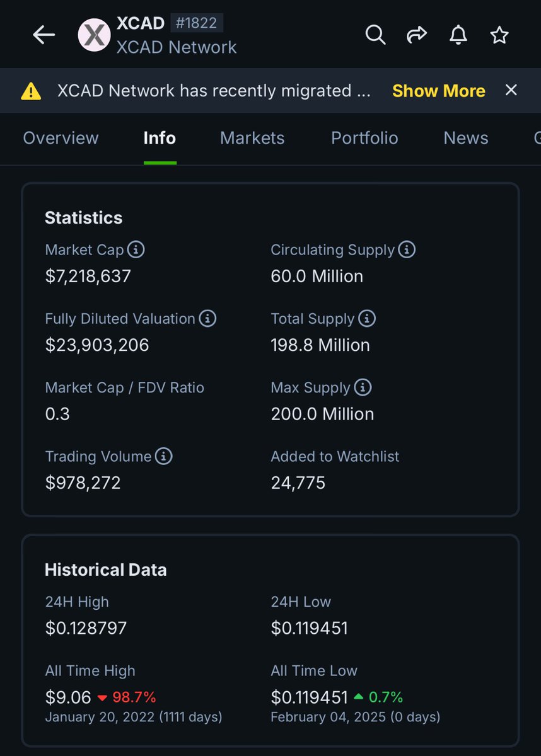Viewport: 541px width, 756px height.
Task: Tap the yellow warning triangle icon
Action: (x=31, y=91)
